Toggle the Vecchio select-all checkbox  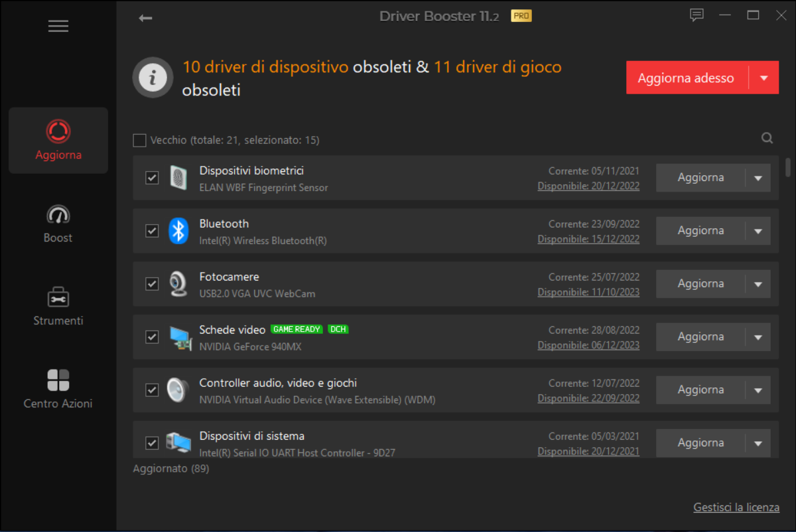[x=139, y=140]
